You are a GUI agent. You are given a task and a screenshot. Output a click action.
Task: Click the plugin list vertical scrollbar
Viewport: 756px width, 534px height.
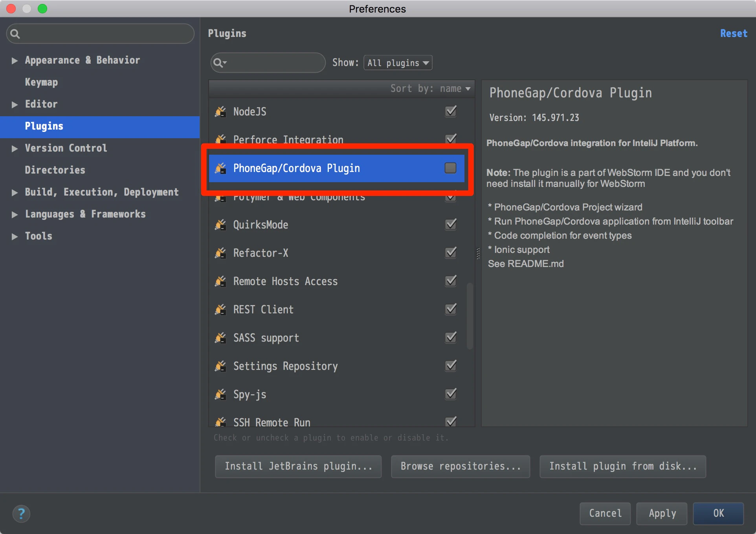coord(470,316)
